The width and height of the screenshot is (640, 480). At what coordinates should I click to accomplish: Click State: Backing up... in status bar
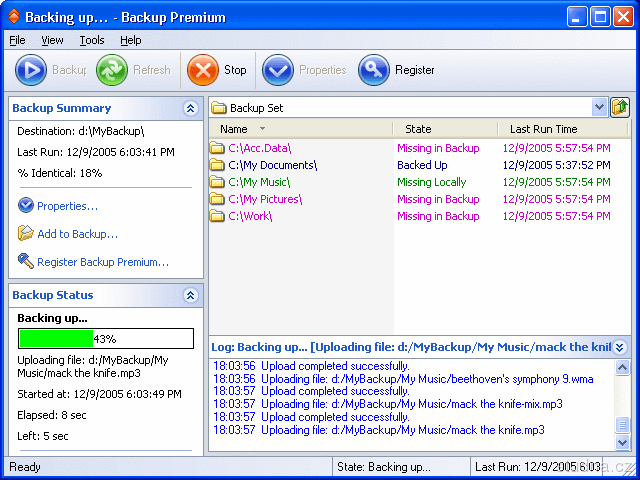(384, 467)
